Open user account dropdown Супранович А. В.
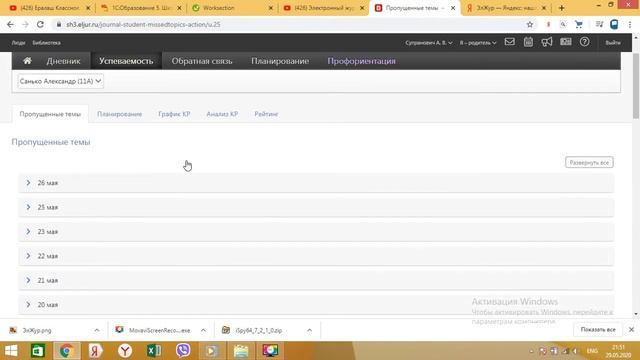 point(429,42)
